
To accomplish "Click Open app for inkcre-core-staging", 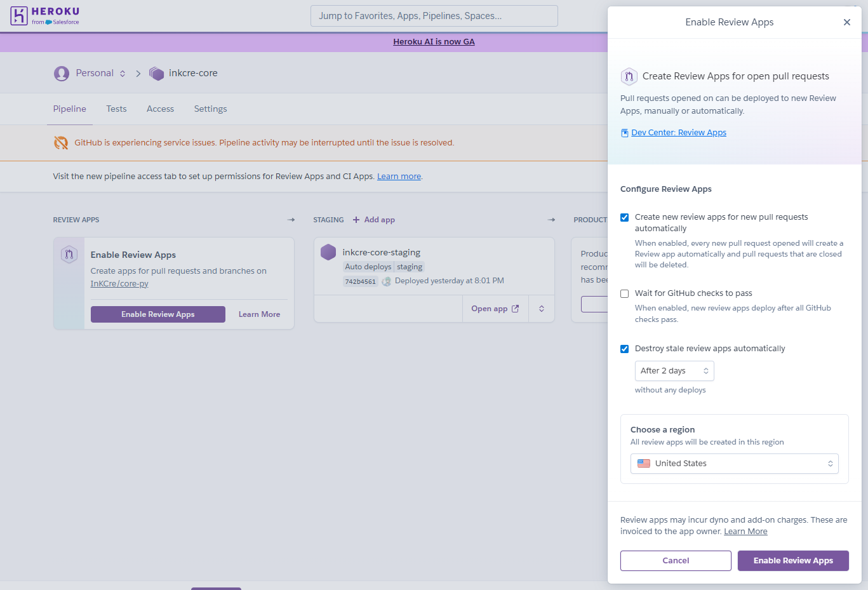I will pos(495,309).
